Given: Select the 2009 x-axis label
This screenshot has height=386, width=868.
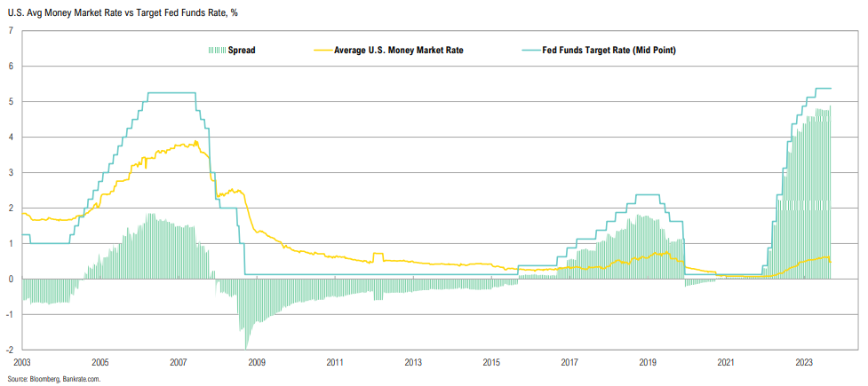Looking at the screenshot, I should 257,362.
